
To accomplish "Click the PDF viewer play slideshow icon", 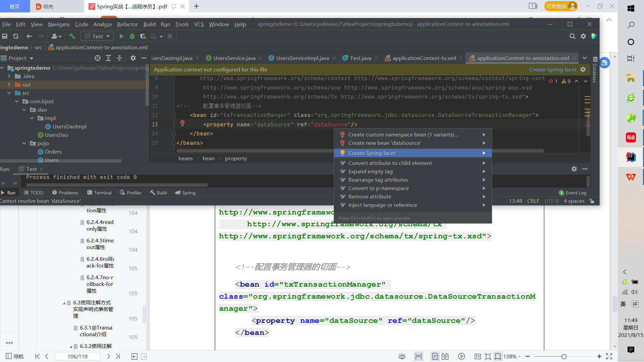I will click(462, 356).
